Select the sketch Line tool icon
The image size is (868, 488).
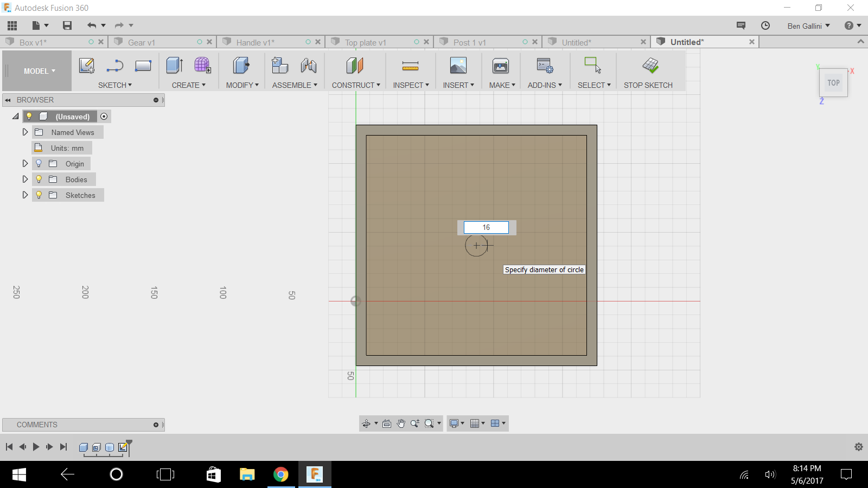[114, 66]
